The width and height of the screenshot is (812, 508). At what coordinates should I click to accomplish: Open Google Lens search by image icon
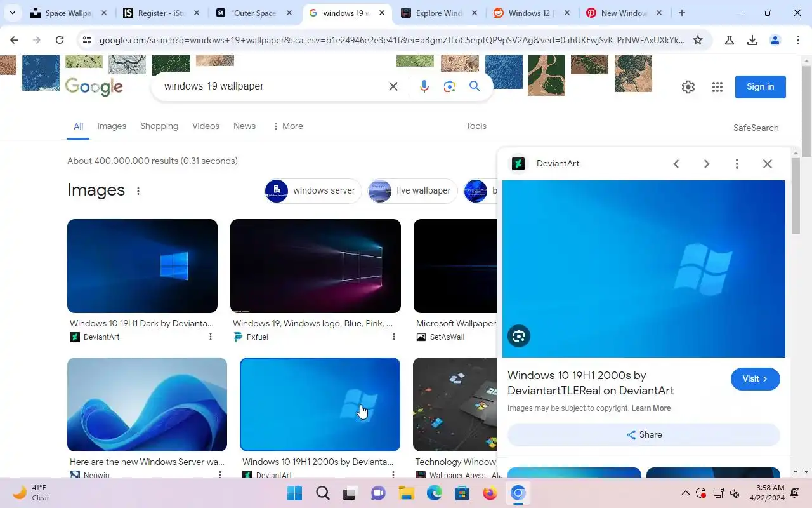point(450,86)
